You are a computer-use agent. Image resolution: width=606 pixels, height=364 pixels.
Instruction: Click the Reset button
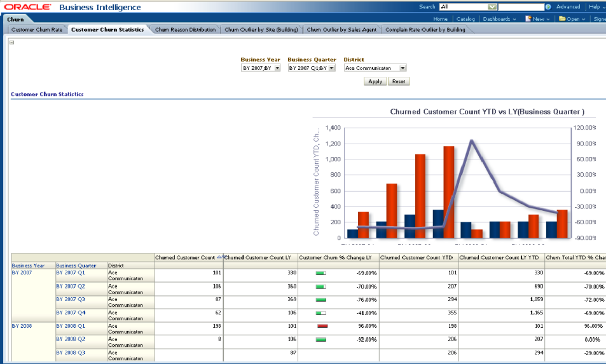click(399, 81)
